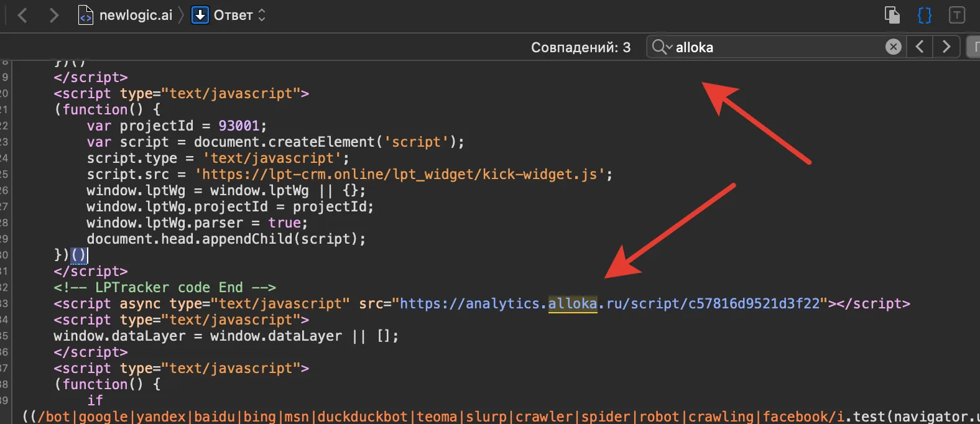Click the copy document icon in toolbar
Viewport: 980px width, 424px height.
point(892,14)
